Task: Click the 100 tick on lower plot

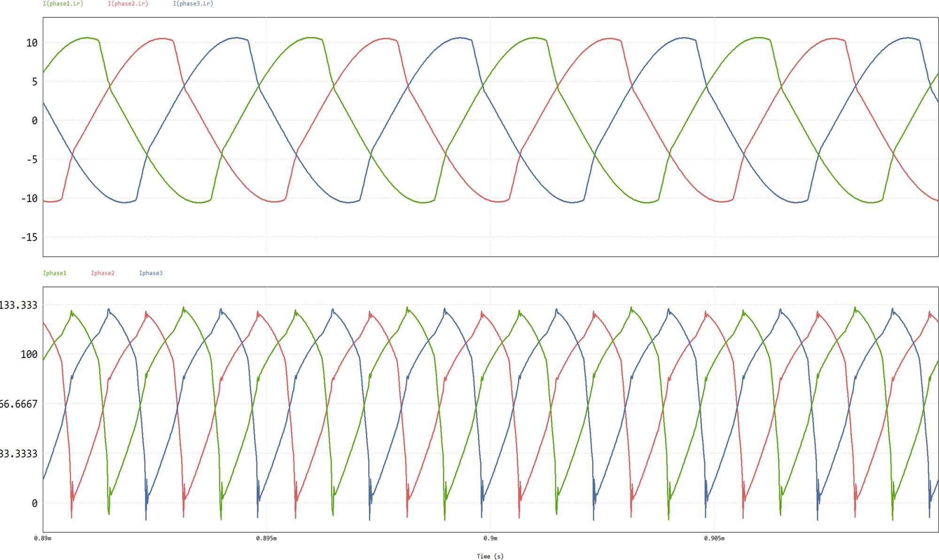Action: (29, 354)
